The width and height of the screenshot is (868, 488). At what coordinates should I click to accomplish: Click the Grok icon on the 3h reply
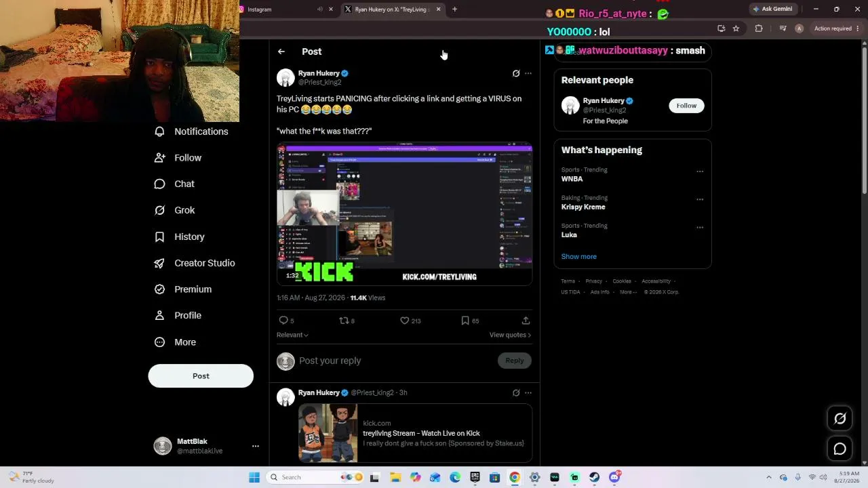(516, 392)
